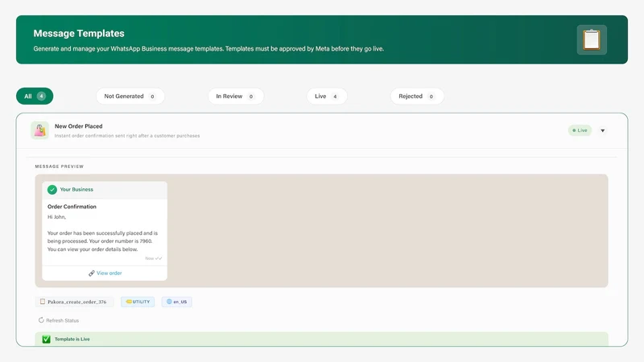
Task: Click the en_US language badge
Action: coord(176,302)
